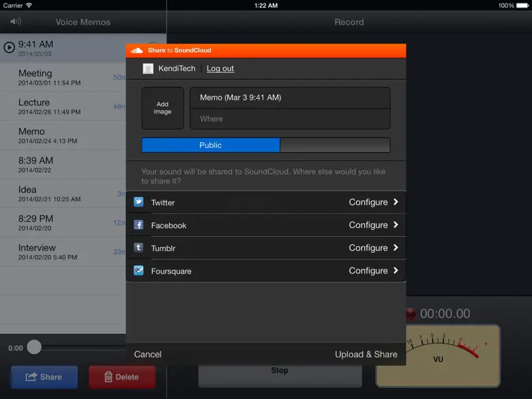This screenshot has width=532, height=399.
Task: Click the battery status icon
Action: 522,5
